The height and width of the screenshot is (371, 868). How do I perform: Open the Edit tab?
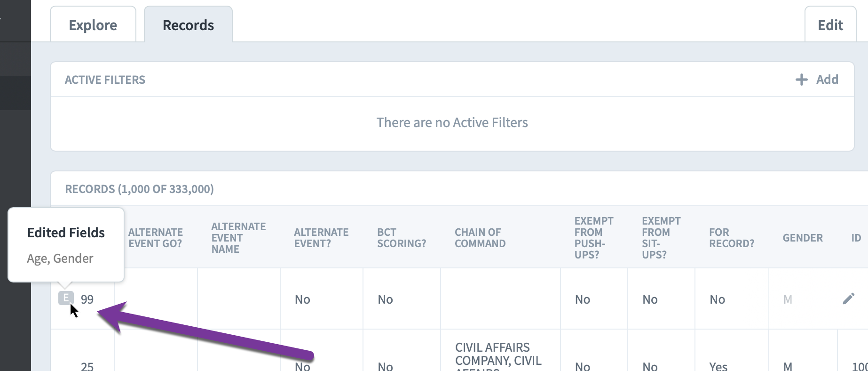pos(830,25)
